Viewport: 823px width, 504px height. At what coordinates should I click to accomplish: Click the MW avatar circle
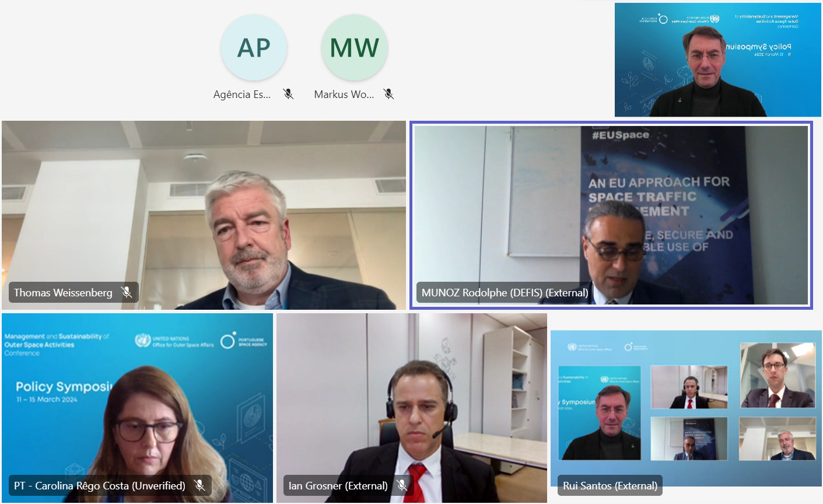(355, 48)
